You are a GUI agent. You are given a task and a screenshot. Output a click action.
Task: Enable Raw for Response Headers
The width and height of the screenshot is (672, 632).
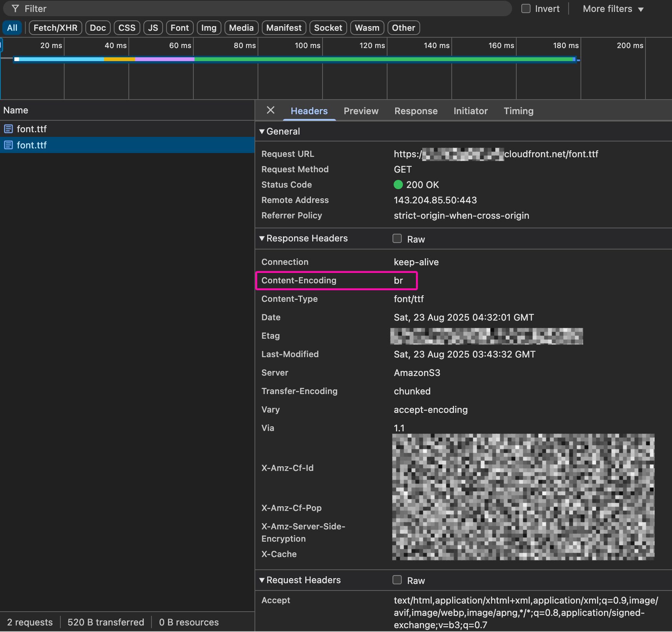397,238
